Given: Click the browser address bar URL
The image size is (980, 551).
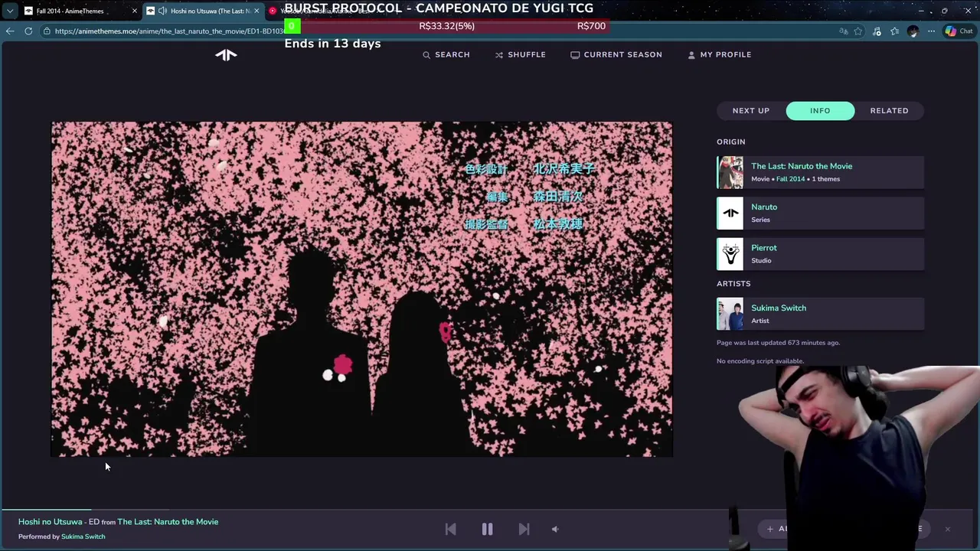Looking at the screenshot, I should (x=170, y=31).
